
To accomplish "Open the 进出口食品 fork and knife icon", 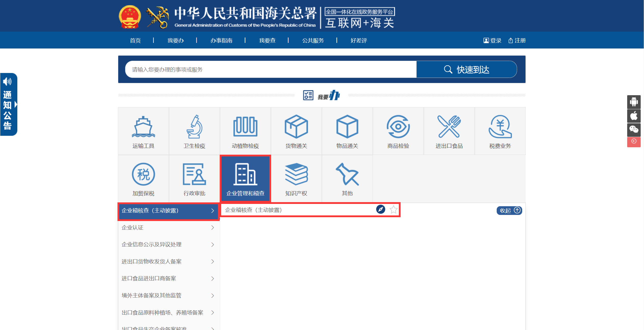I will [x=449, y=127].
